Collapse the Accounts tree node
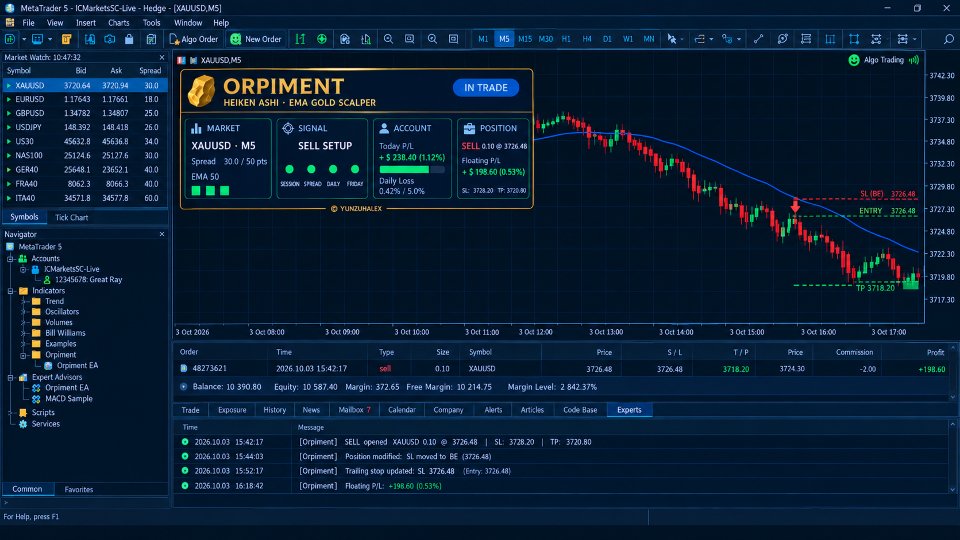 pyautogui.click(x=10, y=259)
